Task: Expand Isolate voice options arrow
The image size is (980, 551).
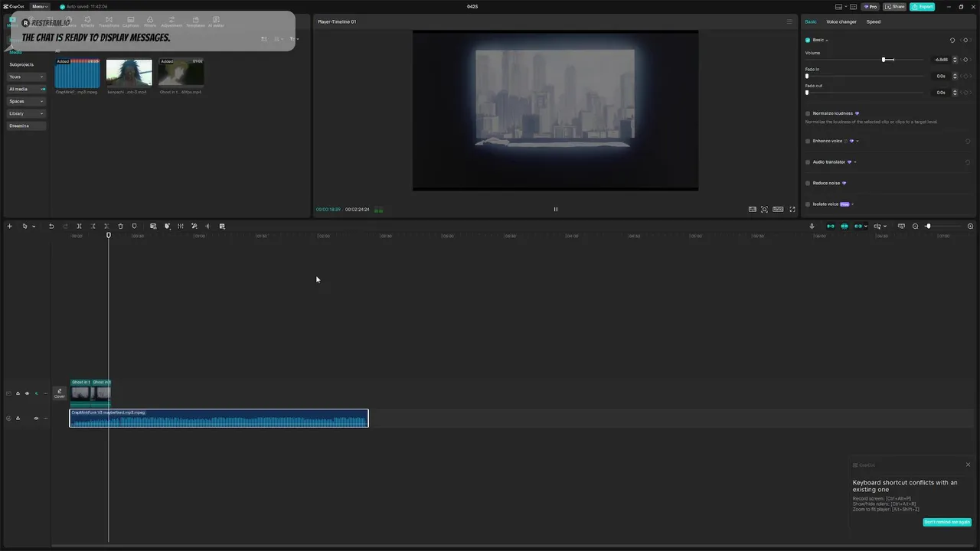Action: pyautogui.click(x=852, y=204)
